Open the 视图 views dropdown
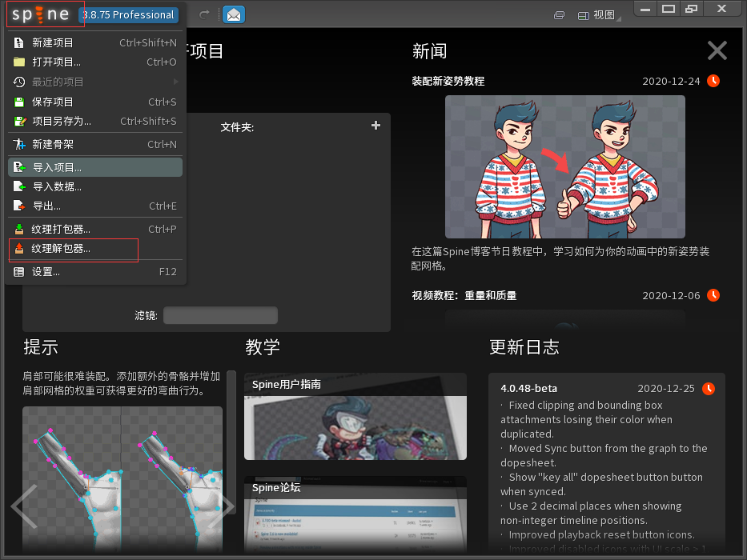Viewport: 747px width, 560px height. click(x=599, y=15)
